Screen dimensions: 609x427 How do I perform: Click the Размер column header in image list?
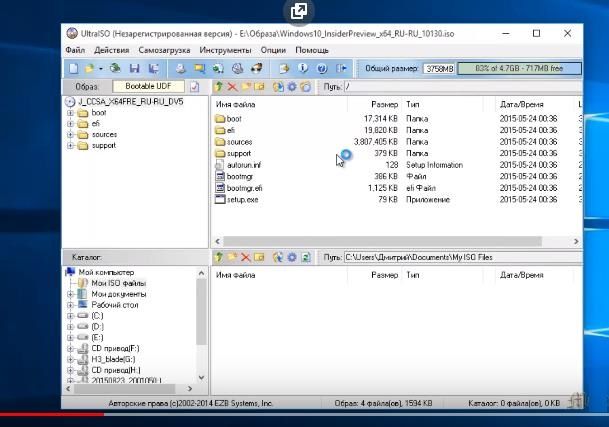point(374,104)
